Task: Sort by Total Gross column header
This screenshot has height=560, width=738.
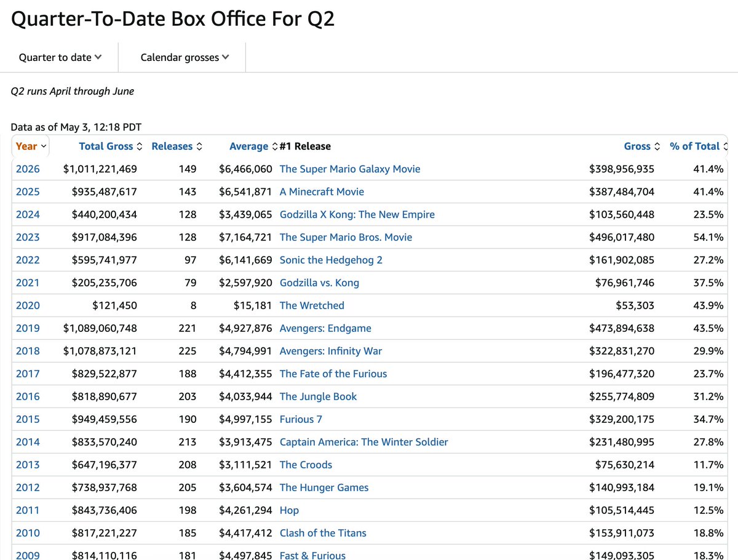Action: [x=111, y=146]
